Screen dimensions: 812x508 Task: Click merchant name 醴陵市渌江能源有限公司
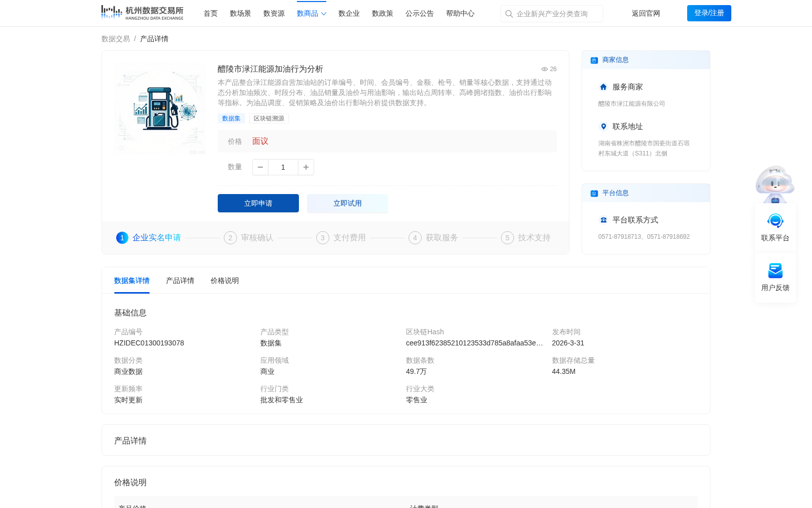point(631,104)
